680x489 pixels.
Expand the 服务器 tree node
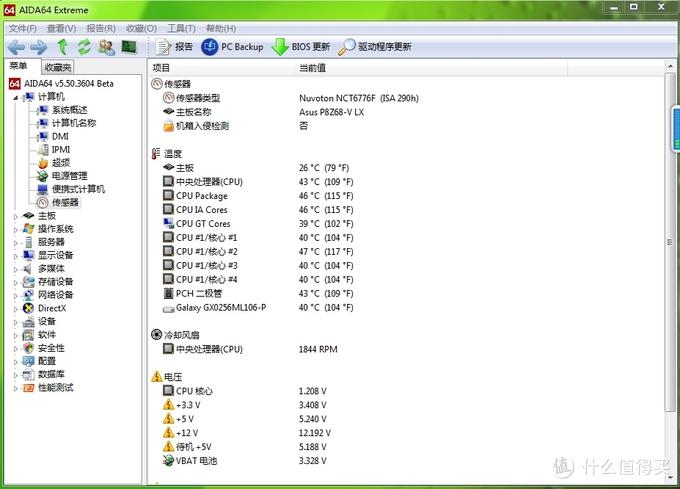coord(16,243)
